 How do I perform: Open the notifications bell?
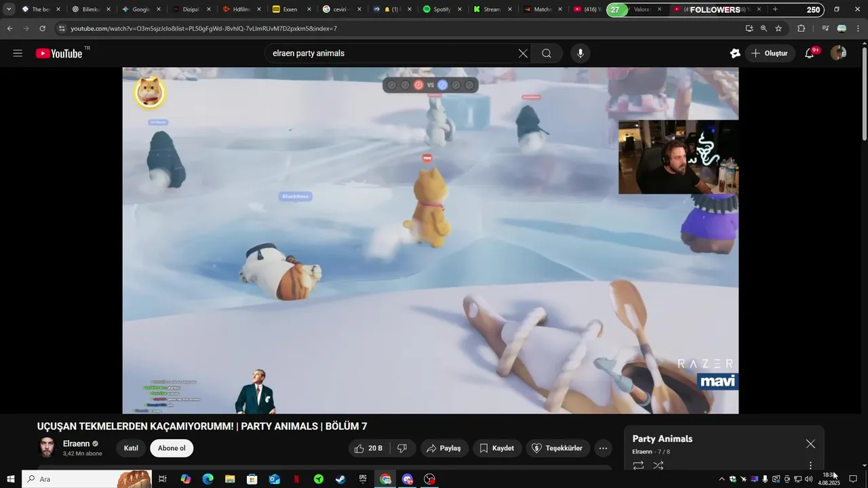pos(810,54)
